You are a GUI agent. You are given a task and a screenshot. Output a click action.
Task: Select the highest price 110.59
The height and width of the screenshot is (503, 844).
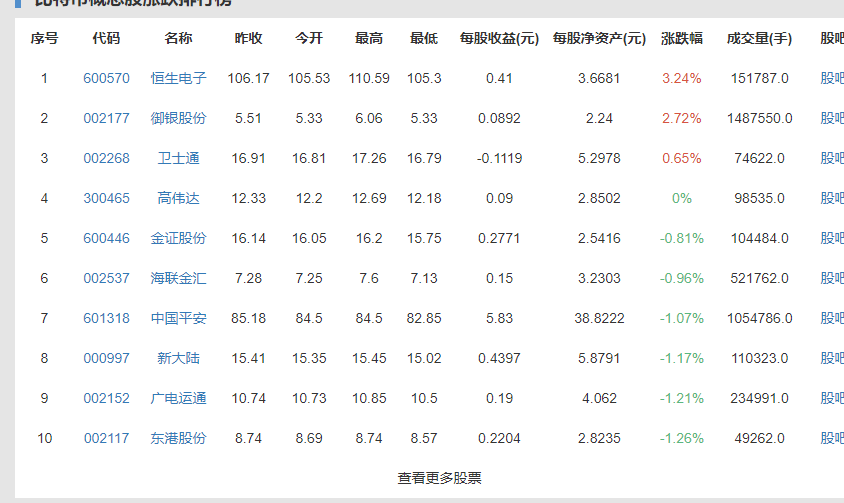tap(369, 79)
